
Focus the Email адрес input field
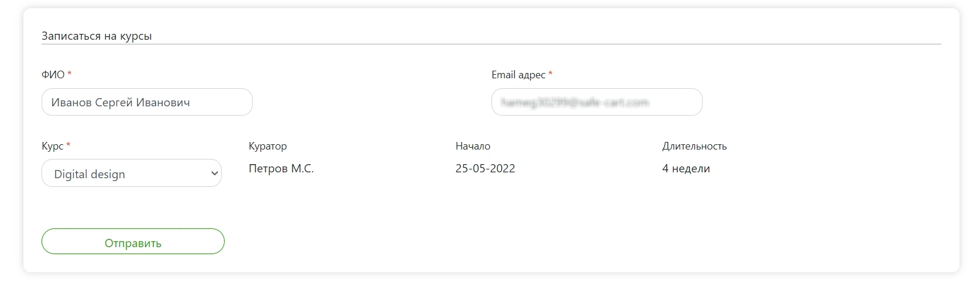click(597, 102)
